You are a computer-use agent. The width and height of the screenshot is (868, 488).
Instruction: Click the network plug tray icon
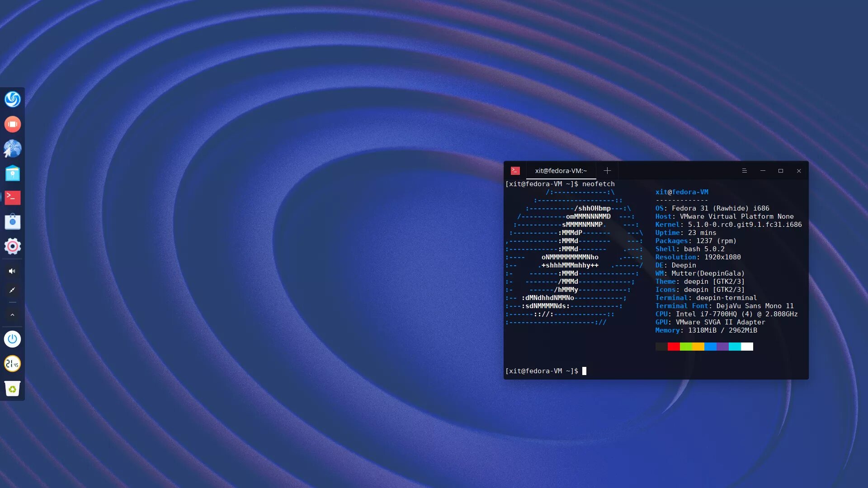coord(12,290)
